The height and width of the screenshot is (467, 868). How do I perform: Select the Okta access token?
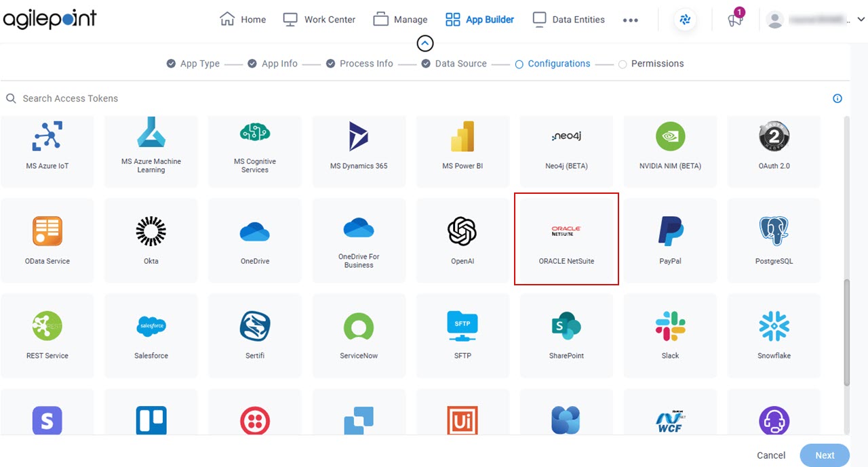pos(151,240)
